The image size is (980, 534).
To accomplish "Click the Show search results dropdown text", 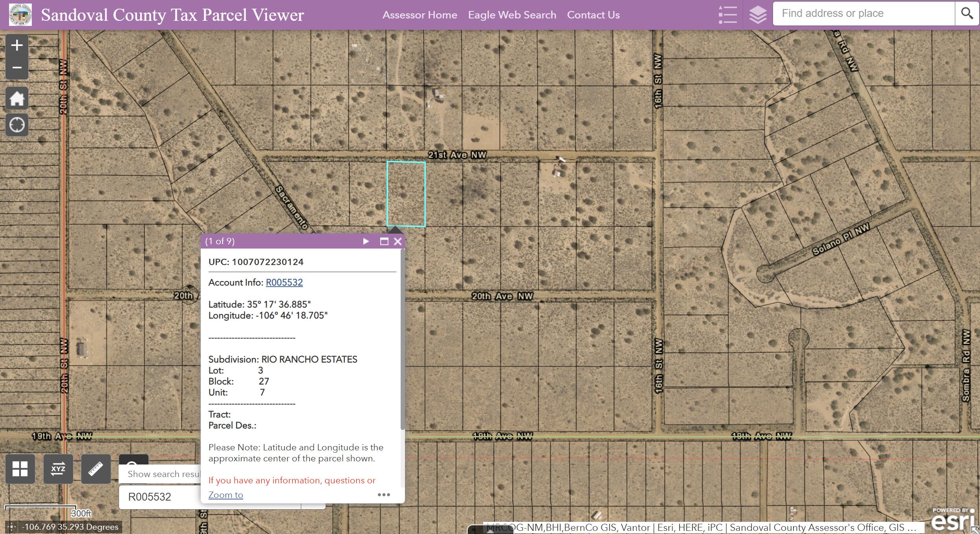I will pos(164,474).
